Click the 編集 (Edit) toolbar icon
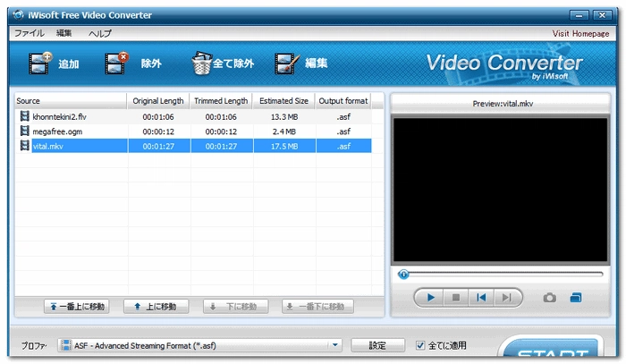The image size is (626, 364). 286,63
